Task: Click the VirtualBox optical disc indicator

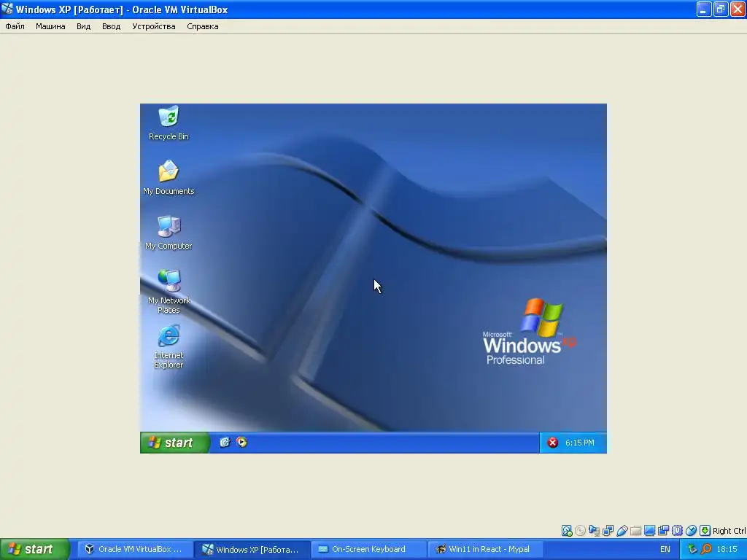Action: [x=580, y=531]
